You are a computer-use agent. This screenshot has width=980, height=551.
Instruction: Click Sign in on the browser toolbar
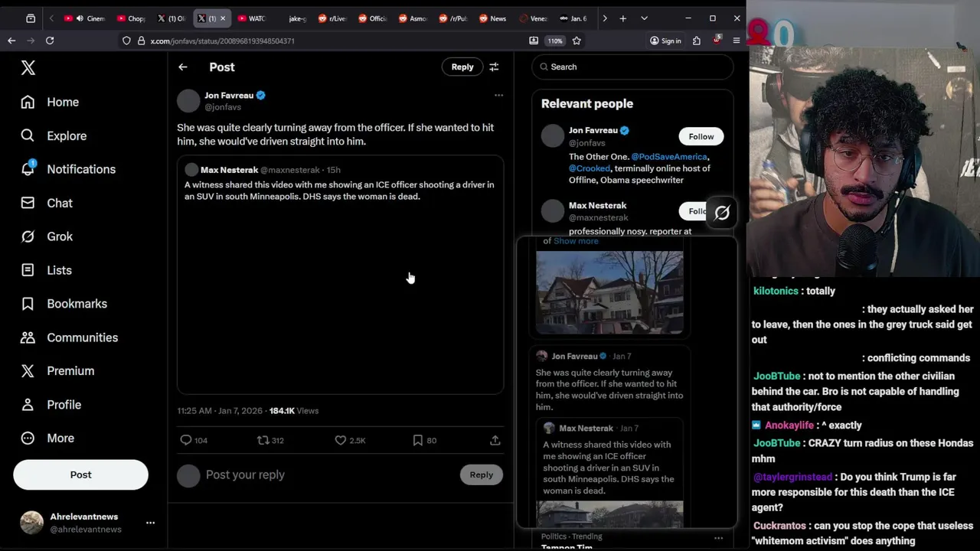665,41
